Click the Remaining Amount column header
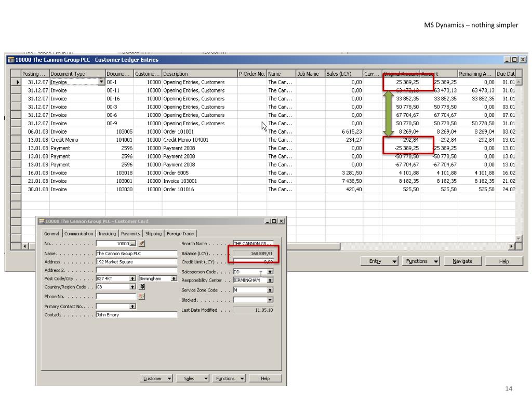The image size is (532, 399). [x=476, y=74]
